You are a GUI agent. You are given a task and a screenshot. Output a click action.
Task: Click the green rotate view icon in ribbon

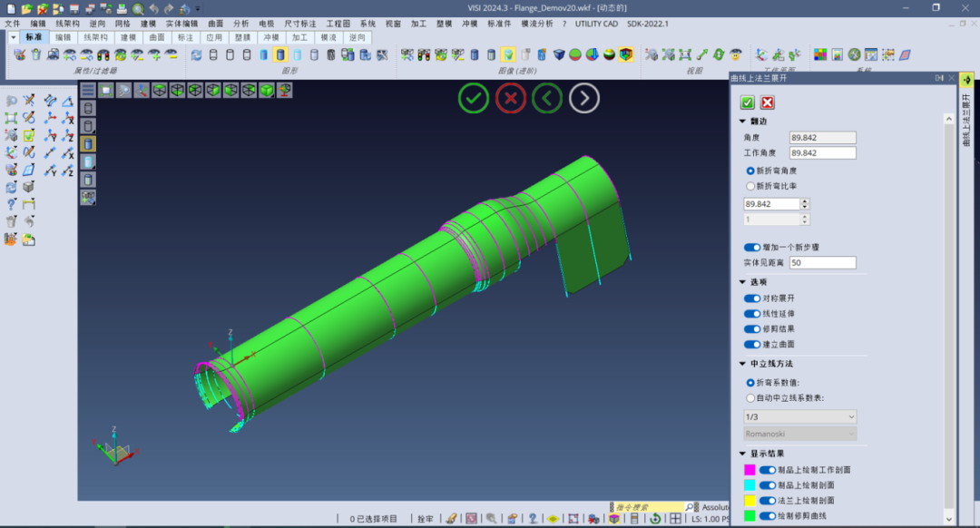coord(719,55)
